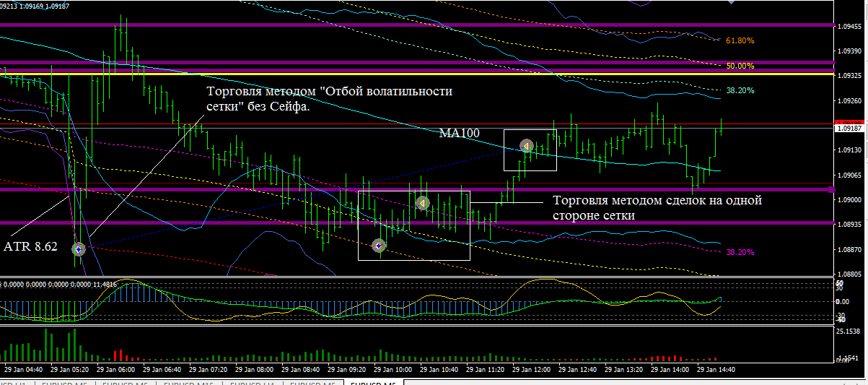Select the yellow horizontal line on chart
Screen dimensions: 868x385
pos(417,74)
